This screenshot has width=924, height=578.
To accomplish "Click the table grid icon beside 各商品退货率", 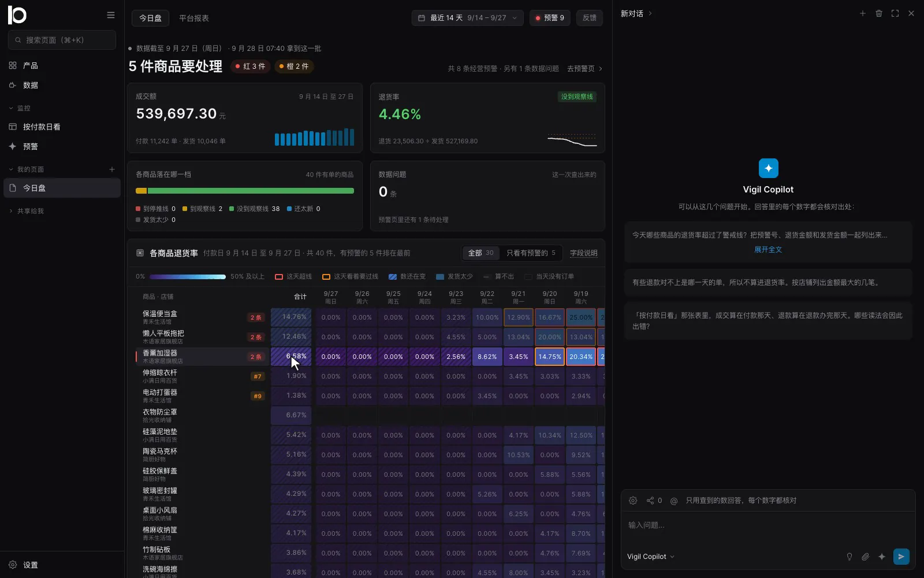I will tap(140, 253).
